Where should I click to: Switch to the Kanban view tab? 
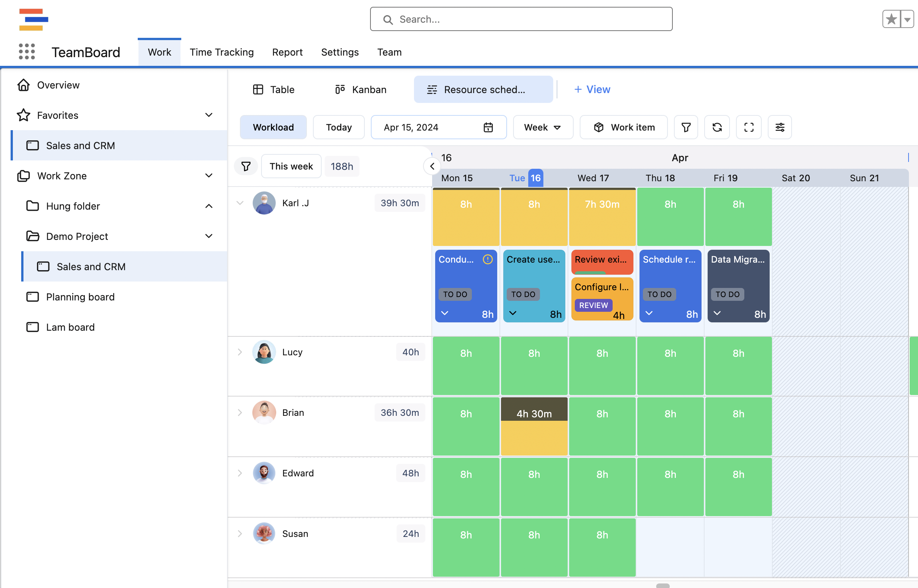coord(361,89)
